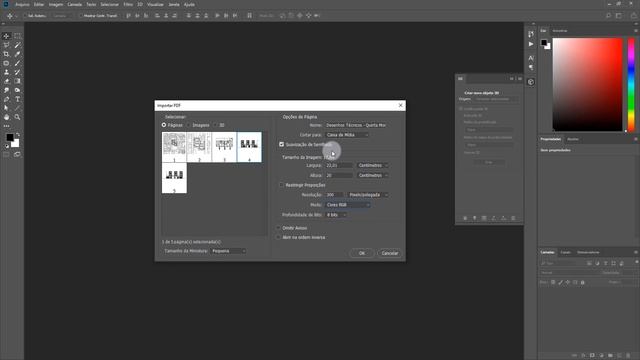Select the Pen tool
This screenshot has width=640, height=360.
6,99
